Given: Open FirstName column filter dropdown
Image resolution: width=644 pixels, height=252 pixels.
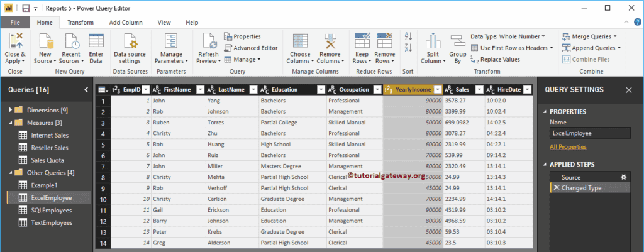Looking at the screenshot, I should (x=200, y=90).
